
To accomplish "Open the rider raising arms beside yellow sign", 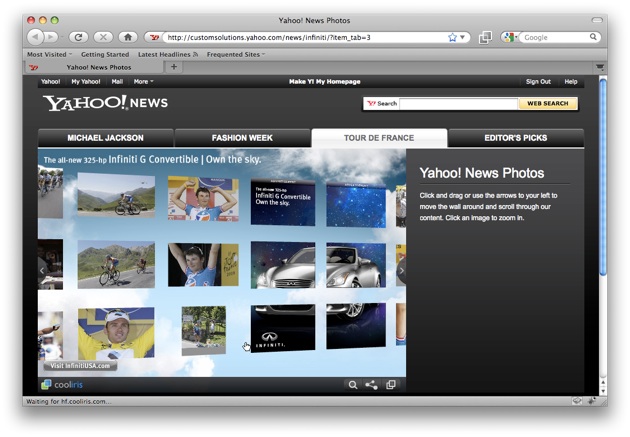I will point(203,265).
